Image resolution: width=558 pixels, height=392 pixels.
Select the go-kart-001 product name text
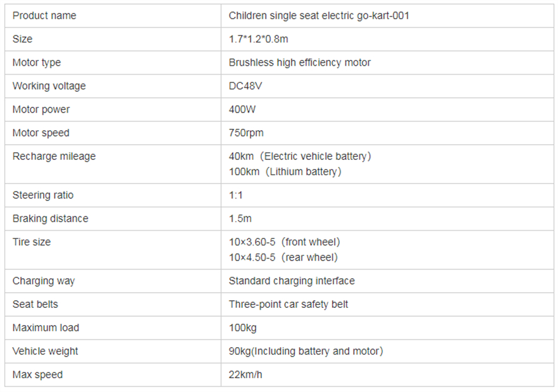[319, 16]
